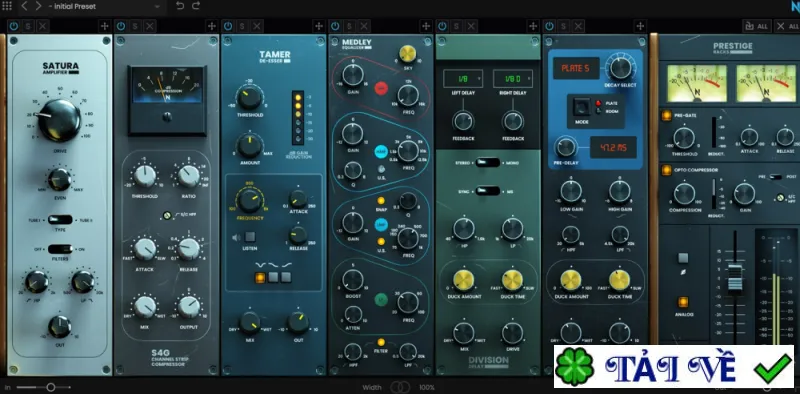The height and width of the screenshot is (394, 800).
Task: Click the S4G RATIO knob
Action: pos(189,176)
